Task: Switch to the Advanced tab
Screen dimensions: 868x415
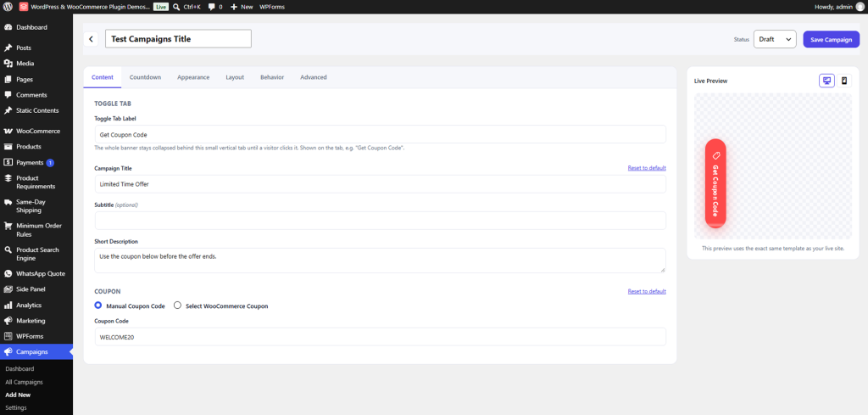Action: 314,77
